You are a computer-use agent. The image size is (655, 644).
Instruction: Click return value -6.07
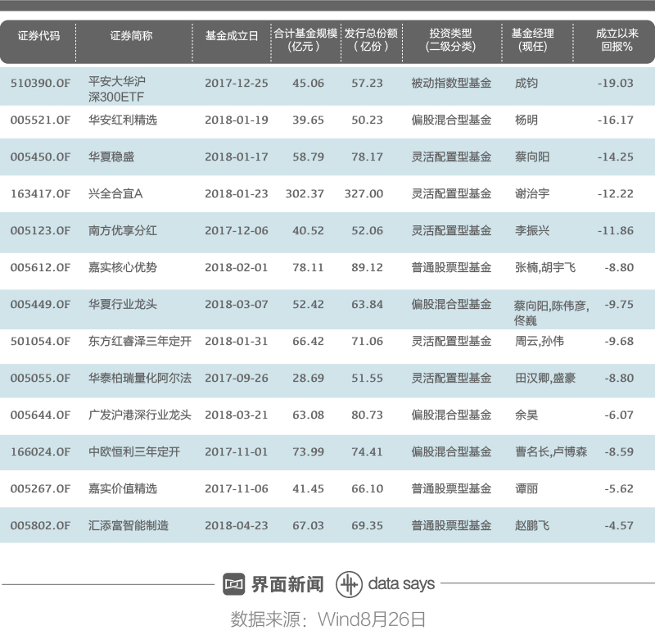619,415
